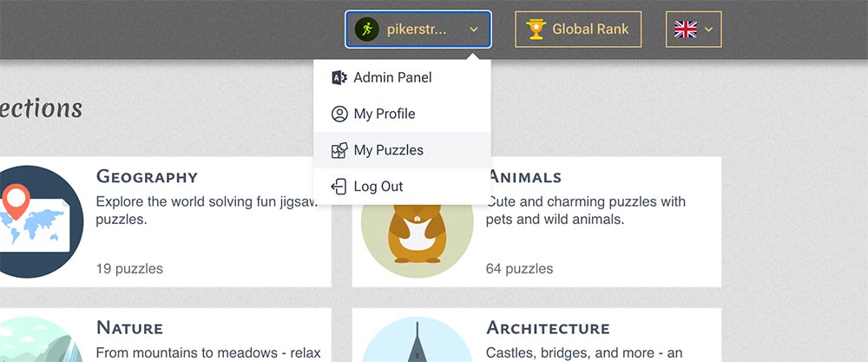868x362 pixels.
Task: Open the Nature collection heading
Action: pyautogui.click(x=129, y=328)
